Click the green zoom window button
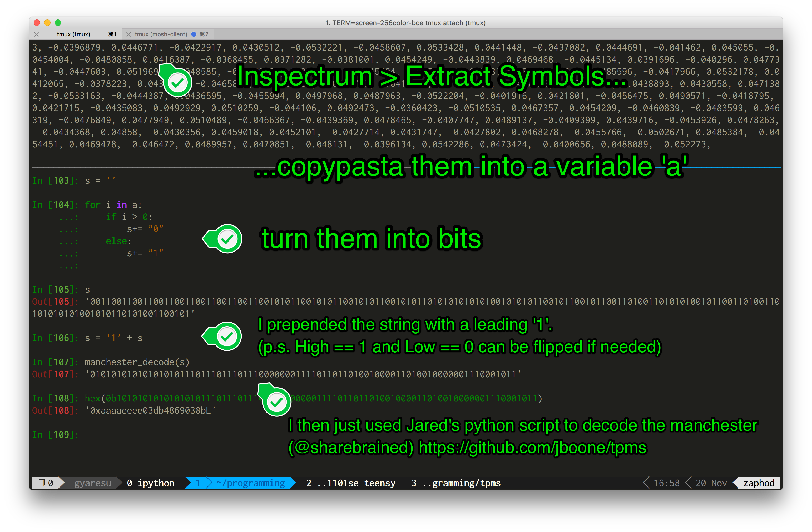This screenshot has height=532, width=812. point(58,23)
